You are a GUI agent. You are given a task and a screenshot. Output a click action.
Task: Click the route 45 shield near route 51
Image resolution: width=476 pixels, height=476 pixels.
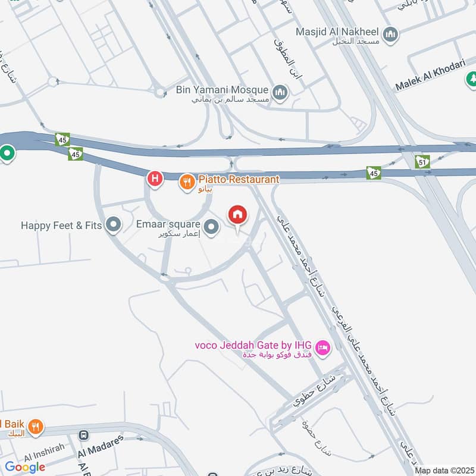pos(374,173)
